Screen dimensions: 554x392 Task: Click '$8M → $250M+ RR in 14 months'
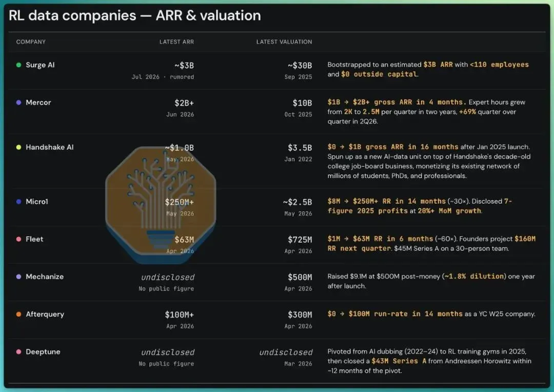tap(387, 201)
